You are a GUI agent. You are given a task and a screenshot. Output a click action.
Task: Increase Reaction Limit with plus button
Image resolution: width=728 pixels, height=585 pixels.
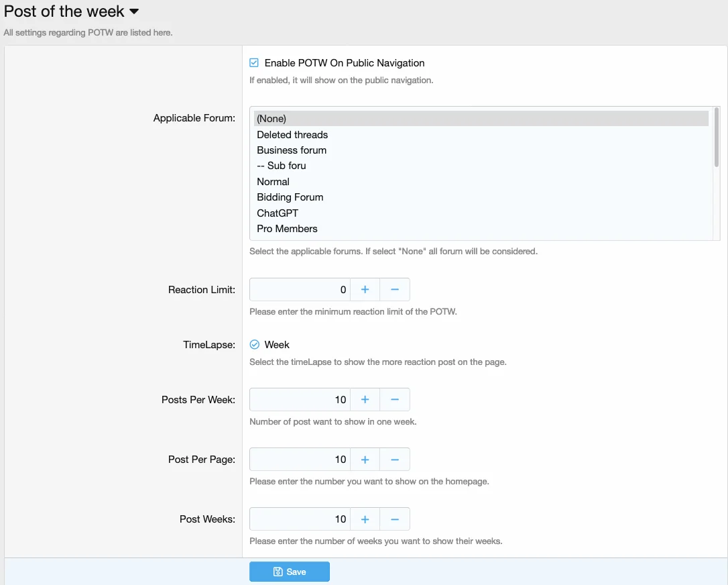365,290
